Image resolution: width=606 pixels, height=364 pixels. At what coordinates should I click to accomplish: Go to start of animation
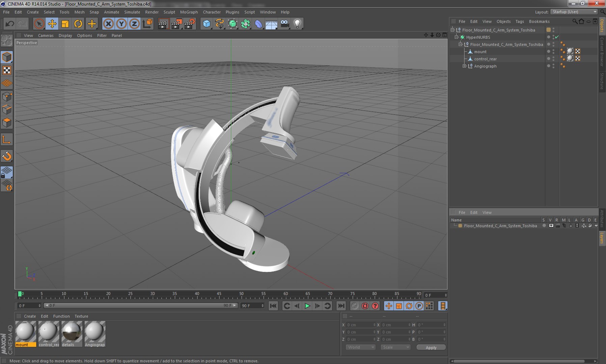(x=273, y=306)
